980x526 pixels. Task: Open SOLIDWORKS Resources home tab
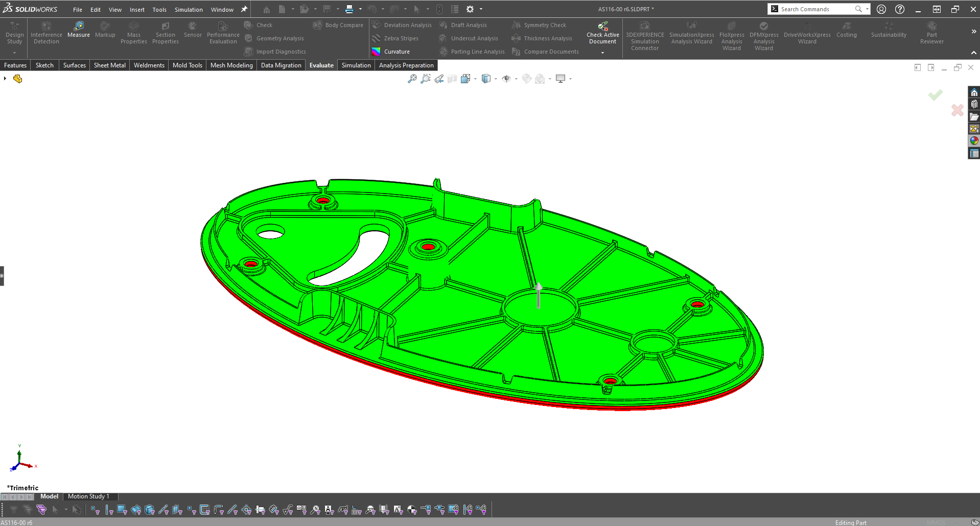(x=974, y=92)
